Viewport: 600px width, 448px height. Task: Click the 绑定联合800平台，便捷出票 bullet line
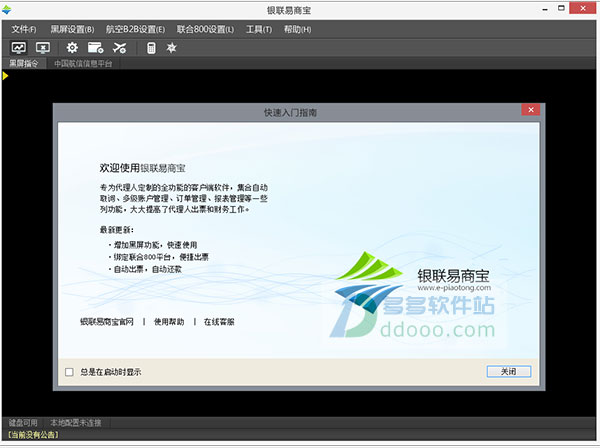[x=158, y=257]
